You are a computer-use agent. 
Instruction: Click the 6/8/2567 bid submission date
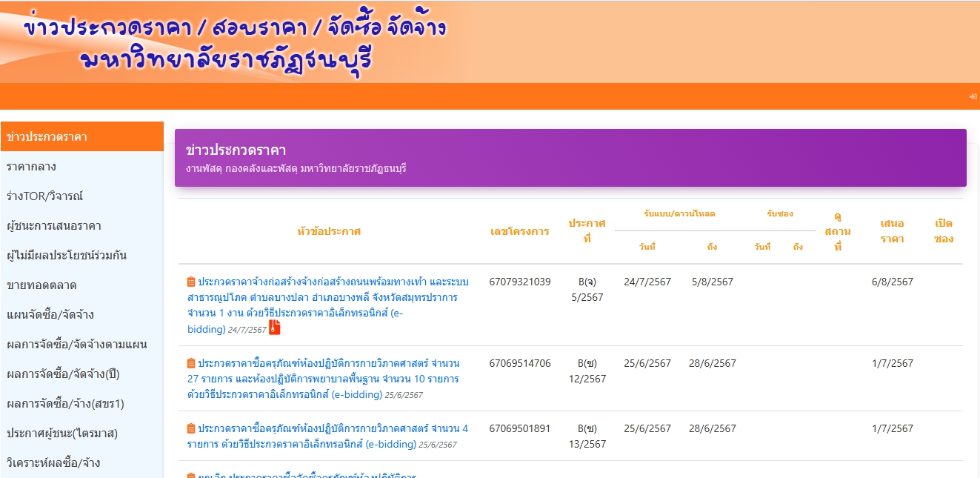tap(893, 282)
